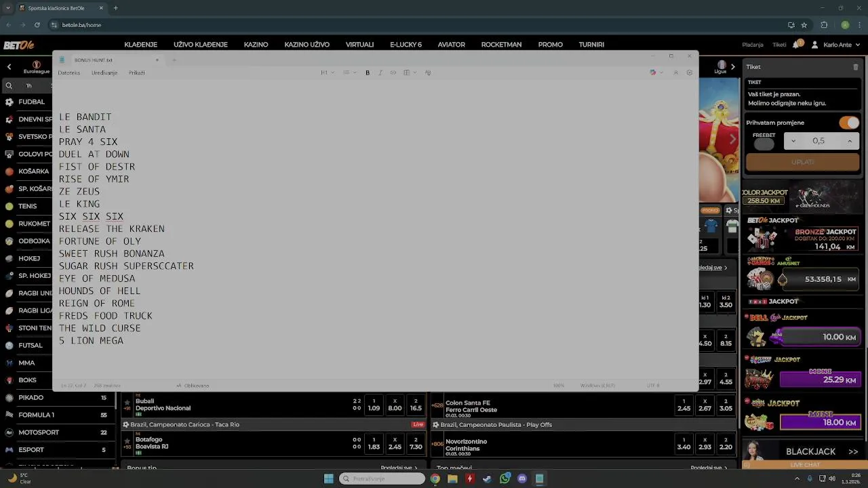Image resolution: width=868 pixels, height=488 pixels.
Task: Open the table dropdown in Notepad
Action: (x=410, y=73)
